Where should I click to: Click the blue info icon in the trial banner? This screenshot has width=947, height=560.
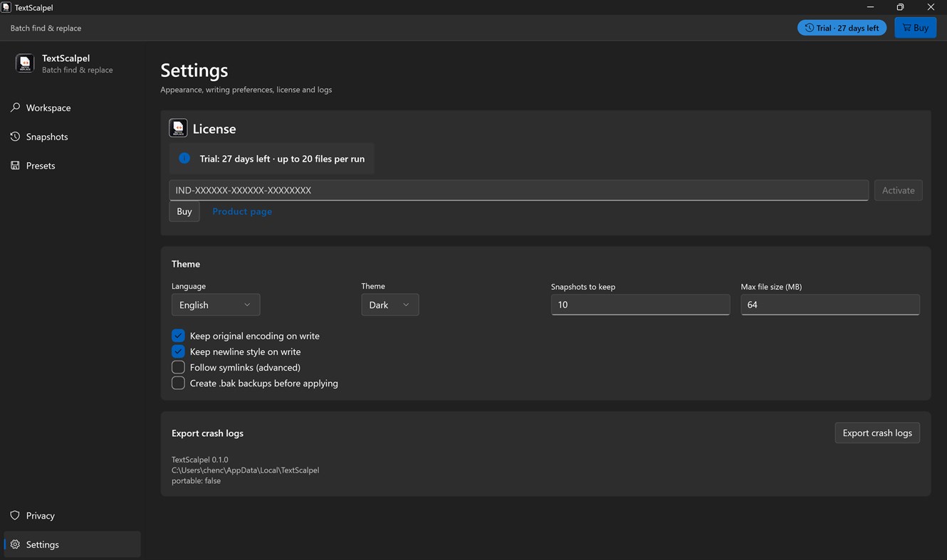[x=184, y=159]
